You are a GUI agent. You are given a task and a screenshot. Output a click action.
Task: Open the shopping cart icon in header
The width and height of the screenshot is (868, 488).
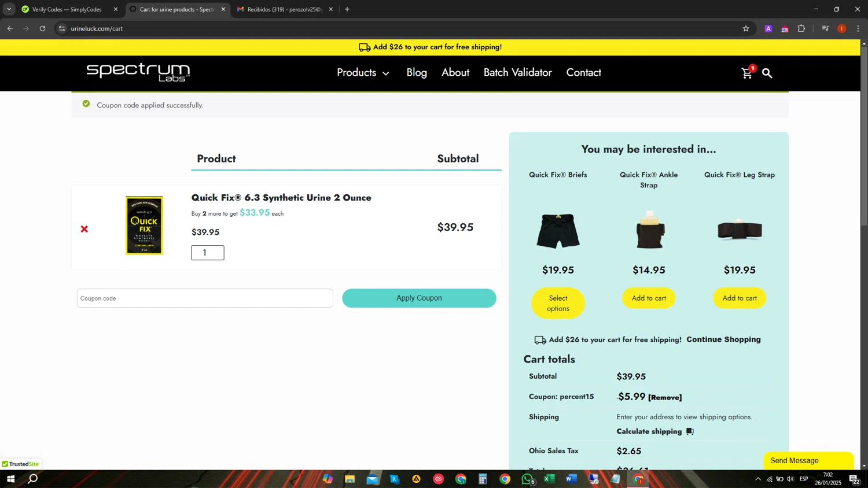(748, 73)
